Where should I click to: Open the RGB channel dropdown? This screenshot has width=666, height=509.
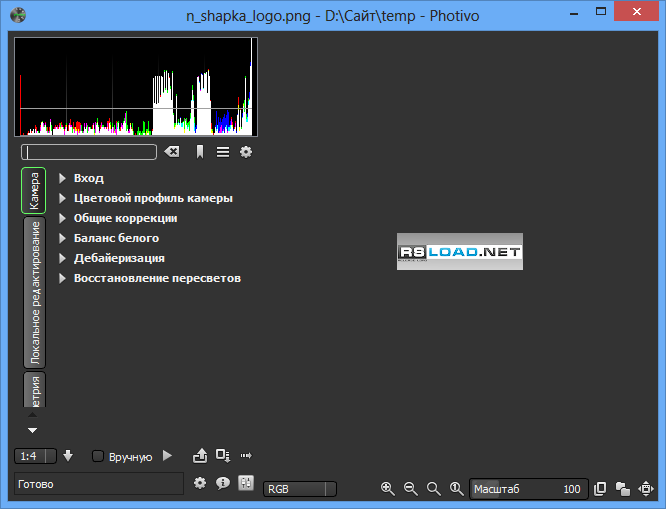pos(300,489)
